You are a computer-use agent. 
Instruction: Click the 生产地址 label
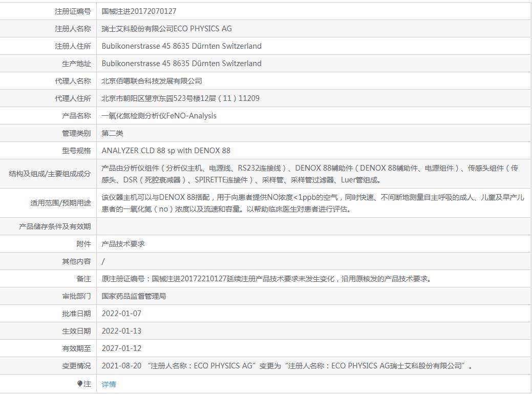tap(76, 64)
